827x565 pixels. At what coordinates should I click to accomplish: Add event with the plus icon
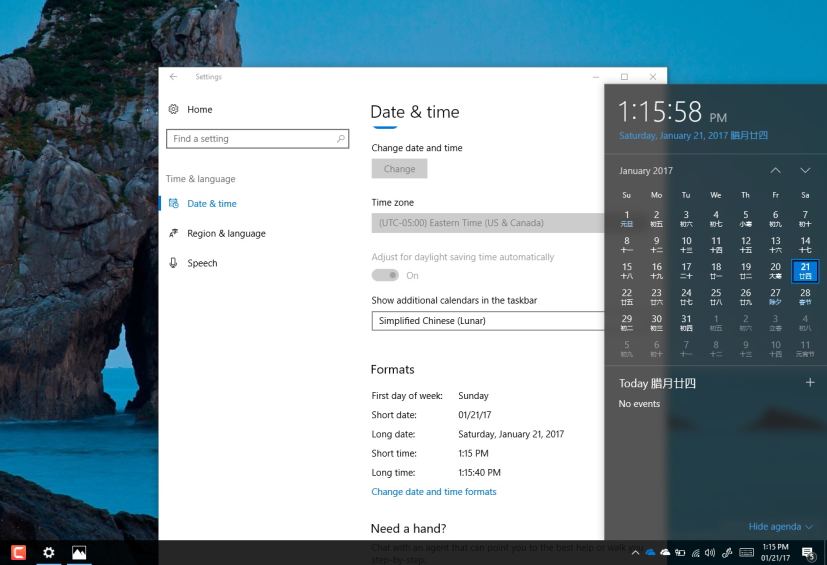[809, 383]
